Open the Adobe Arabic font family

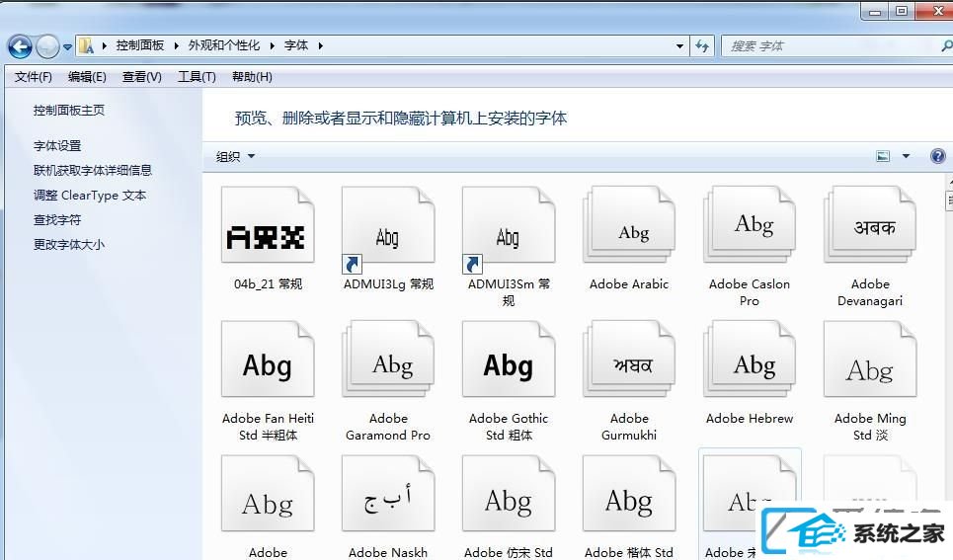click(x=629, y=225)
